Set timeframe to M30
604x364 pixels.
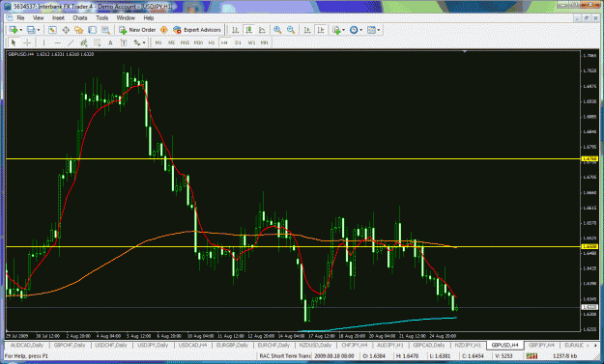(198, 42)
